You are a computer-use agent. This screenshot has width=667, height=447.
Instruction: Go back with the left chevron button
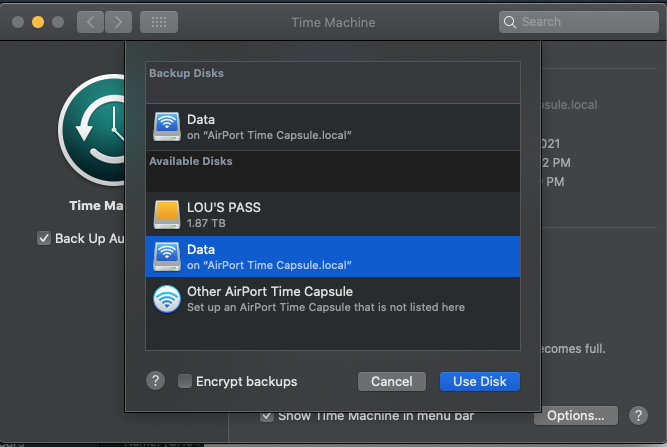tap(90, 21)
